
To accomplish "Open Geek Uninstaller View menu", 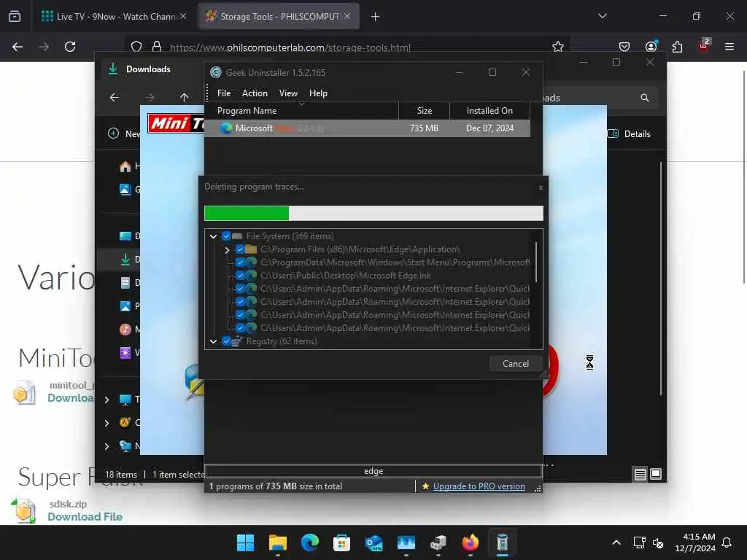I will point(288,93).
